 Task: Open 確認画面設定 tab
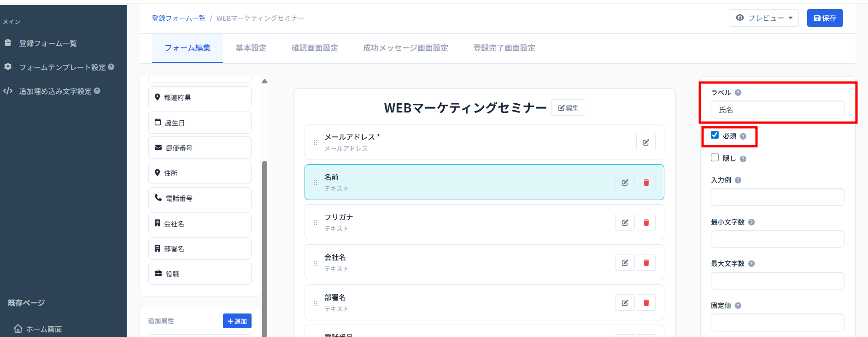click(315, 48)
